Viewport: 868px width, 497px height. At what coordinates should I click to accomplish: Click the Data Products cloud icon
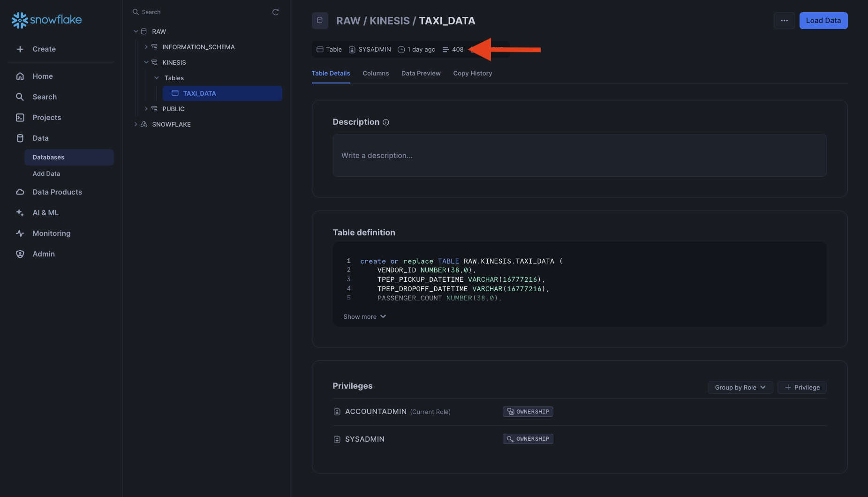click(20, 192)
